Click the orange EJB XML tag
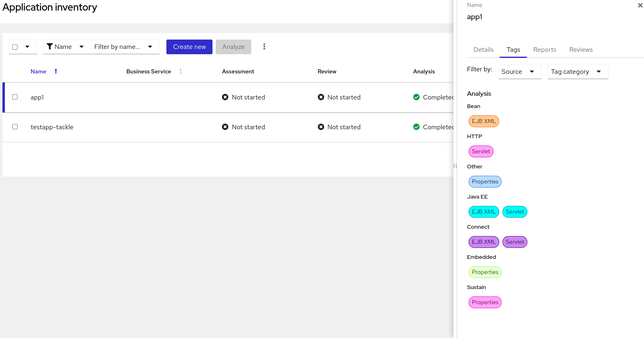The height and width of the screenshot is (338, 644). pos(484,121)
